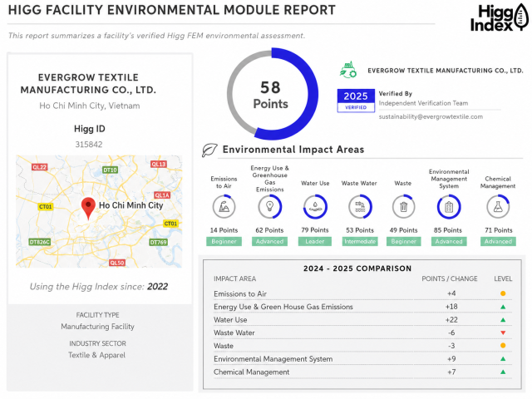Open the sustainability@evergrowtextile.com email link
The width and height of the screenshot is (532, 399).
431,116
